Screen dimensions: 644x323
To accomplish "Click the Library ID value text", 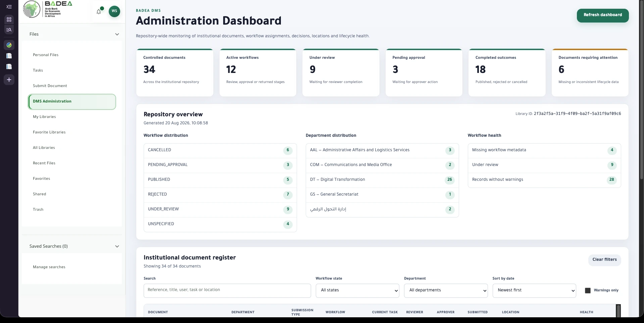I will coord(577,114).
